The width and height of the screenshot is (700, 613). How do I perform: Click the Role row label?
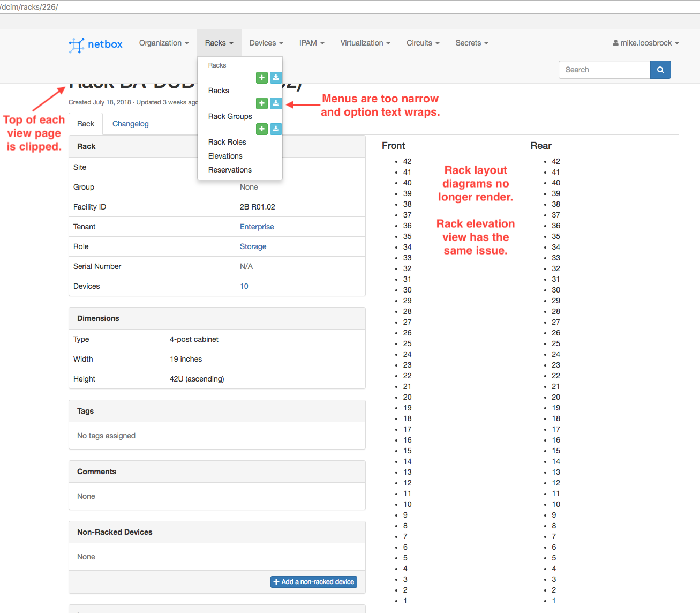click(x=81, y=246)
